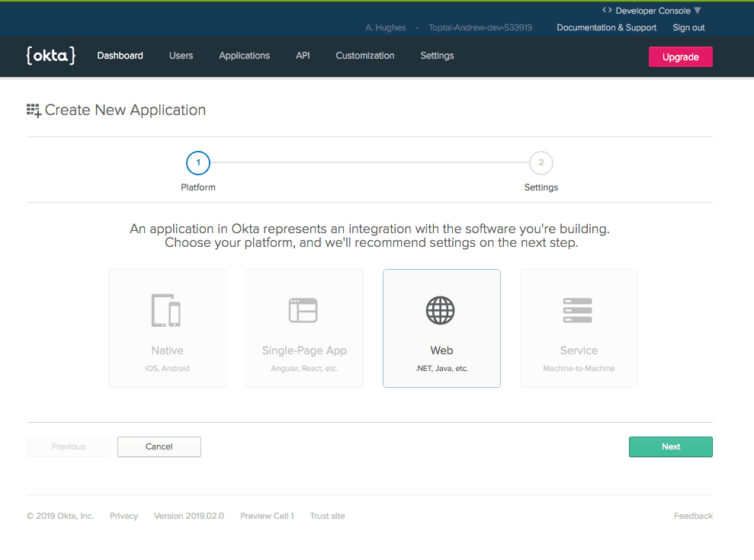Image resolution: width=754 pixels, height=560 pixels.
Task: Click the © 2019 Okta, Inc. text
Action: click(60, 516)
